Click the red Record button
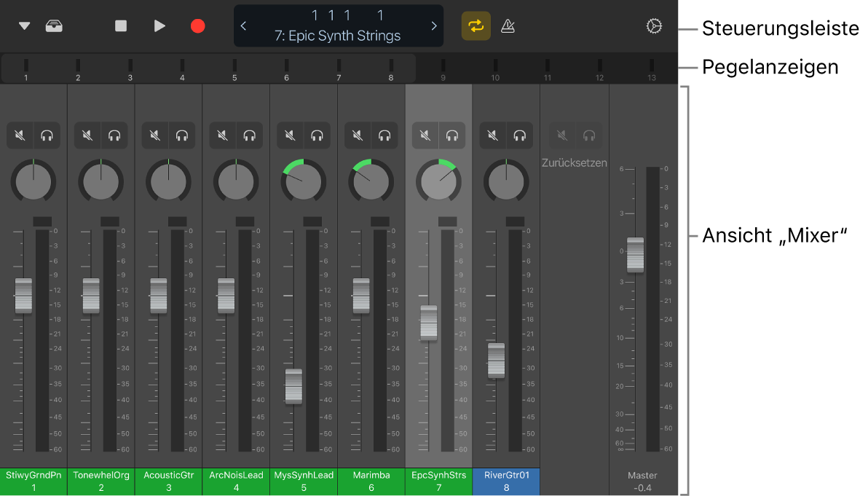Screen dimensions: 868x496 [x=198, y=26]
